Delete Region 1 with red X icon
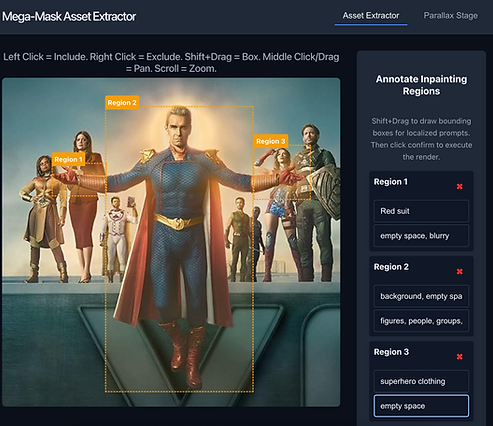 pos(459,186)
